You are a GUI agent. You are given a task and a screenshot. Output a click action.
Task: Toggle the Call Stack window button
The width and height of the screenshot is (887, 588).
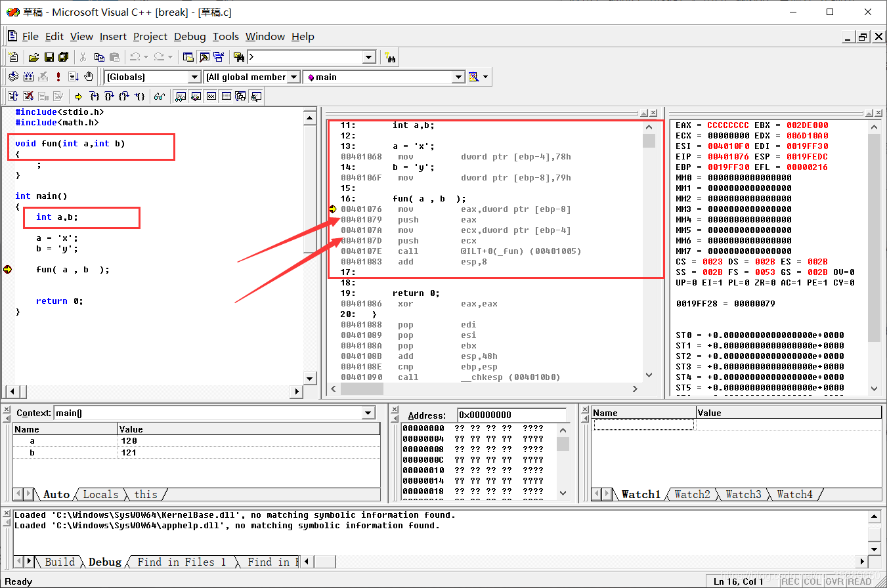[240, 96]
